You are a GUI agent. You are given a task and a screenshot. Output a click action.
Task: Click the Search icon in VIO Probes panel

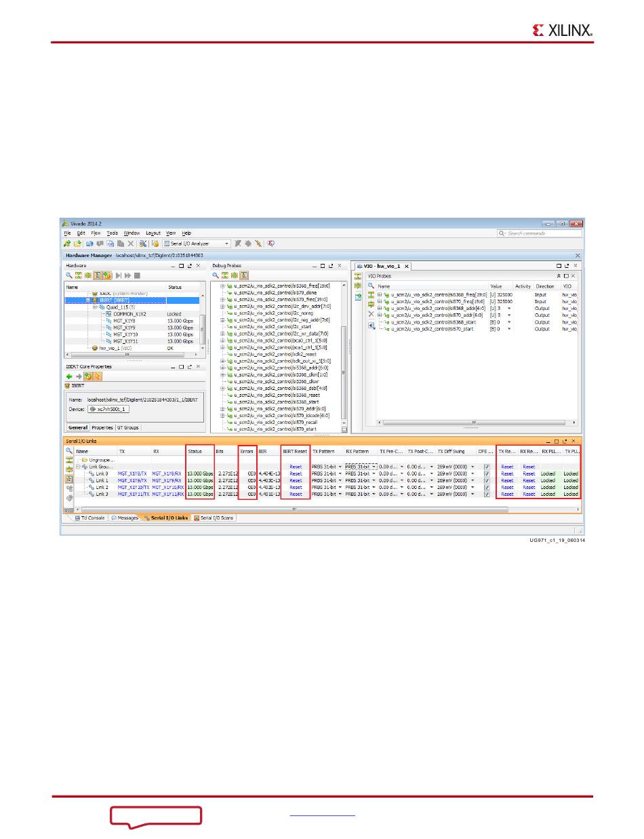point(371,286)
